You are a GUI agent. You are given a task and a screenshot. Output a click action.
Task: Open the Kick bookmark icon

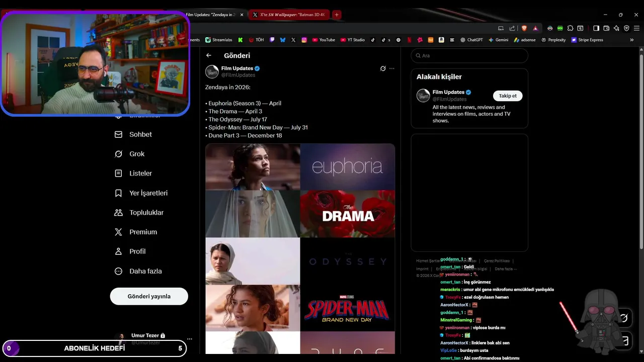240,40
